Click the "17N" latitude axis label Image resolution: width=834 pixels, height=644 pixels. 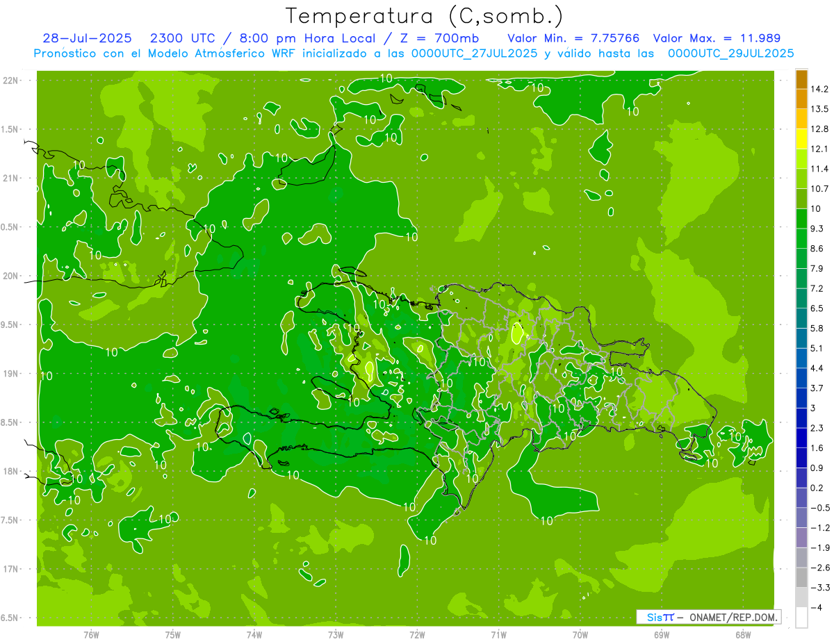pyautogui.click(x=10, y=570)
